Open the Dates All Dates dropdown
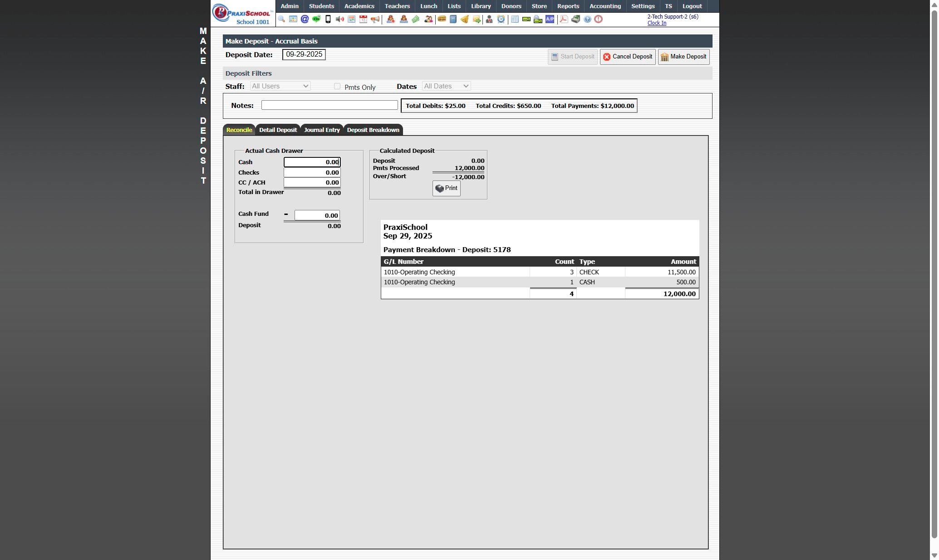939x560 pixels. 446,86
